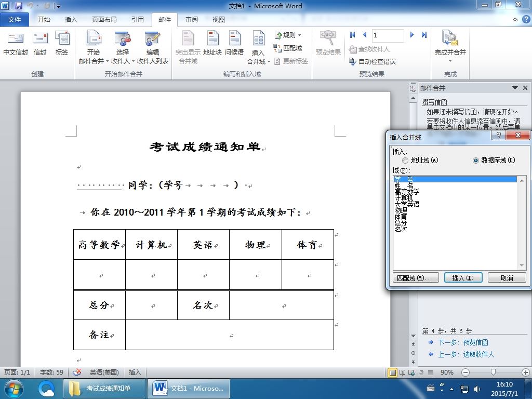This screenshot has width=532, height=399.
Task: Open Finish & Merge (完成并合并) dropdown
Action: [450, 47]
